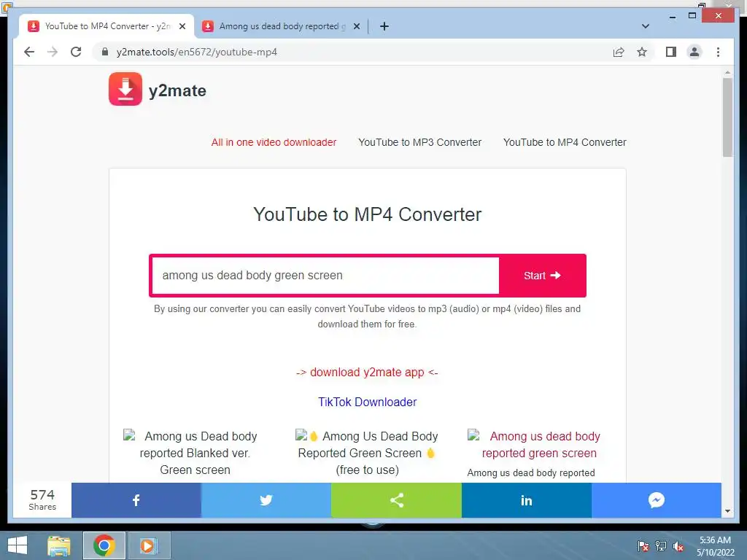Open Among Us Dead Body Reported Green Screen (free to use)
Image resolution: width=747 pixels, height=560 pixels.
(x=368, y=453)
